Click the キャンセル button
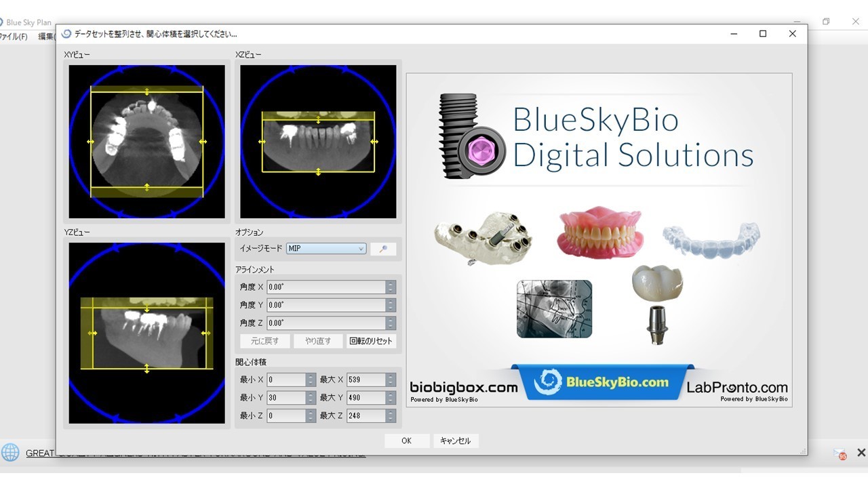 pyautogui.click(x=456, y=441)
